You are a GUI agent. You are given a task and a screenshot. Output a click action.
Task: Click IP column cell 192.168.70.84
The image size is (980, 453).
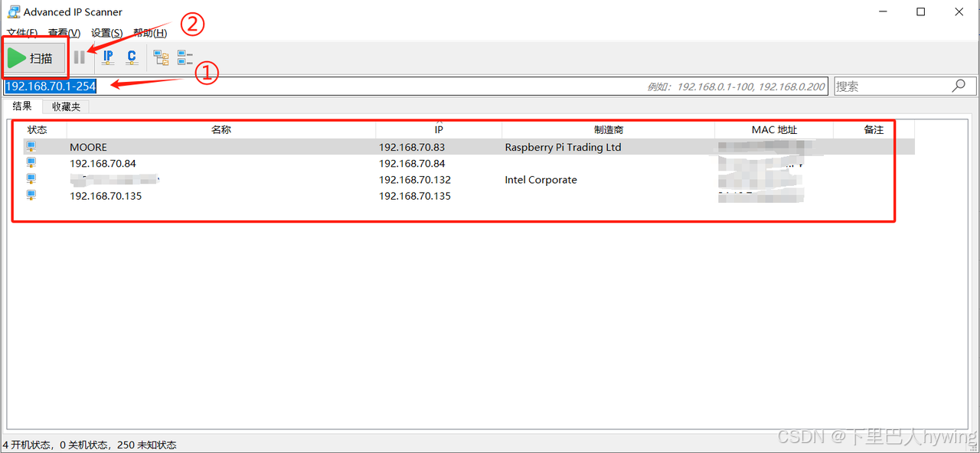coord(412,163)
